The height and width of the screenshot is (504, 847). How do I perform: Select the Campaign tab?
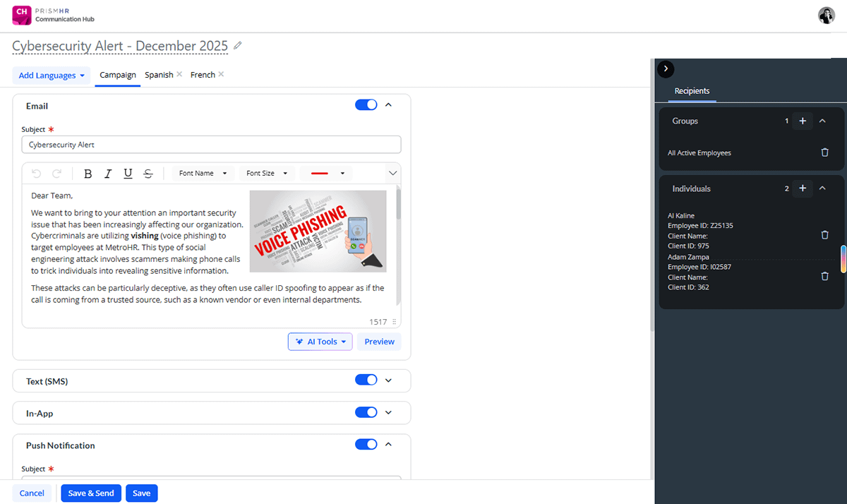pos(118,75)
